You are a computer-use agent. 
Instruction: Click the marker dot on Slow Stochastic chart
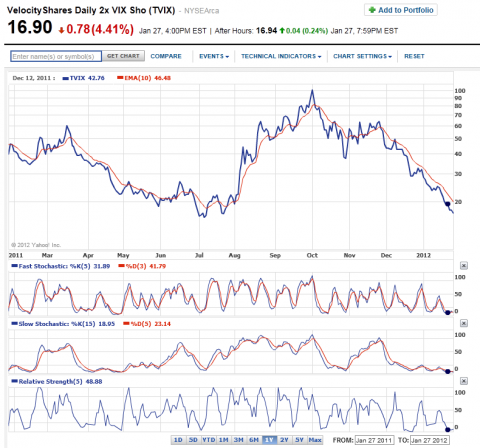pyautogui.click(x=448, y=371)
